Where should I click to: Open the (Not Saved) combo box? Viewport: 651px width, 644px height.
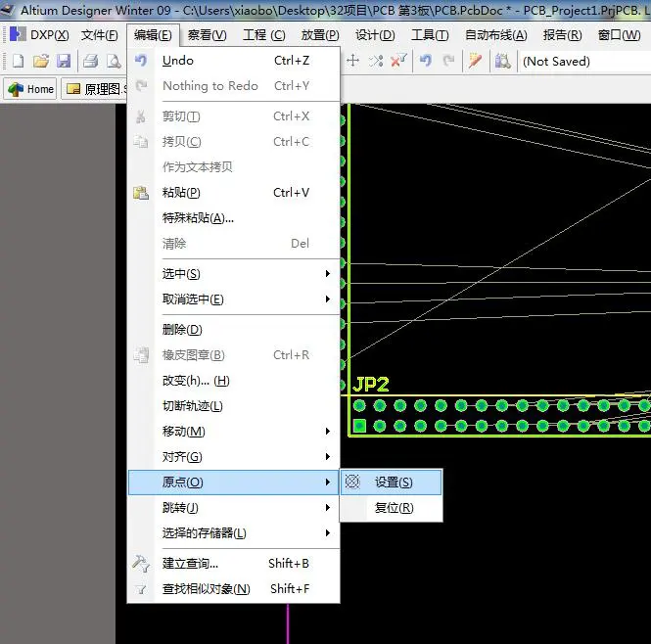[x=583, y=61]
